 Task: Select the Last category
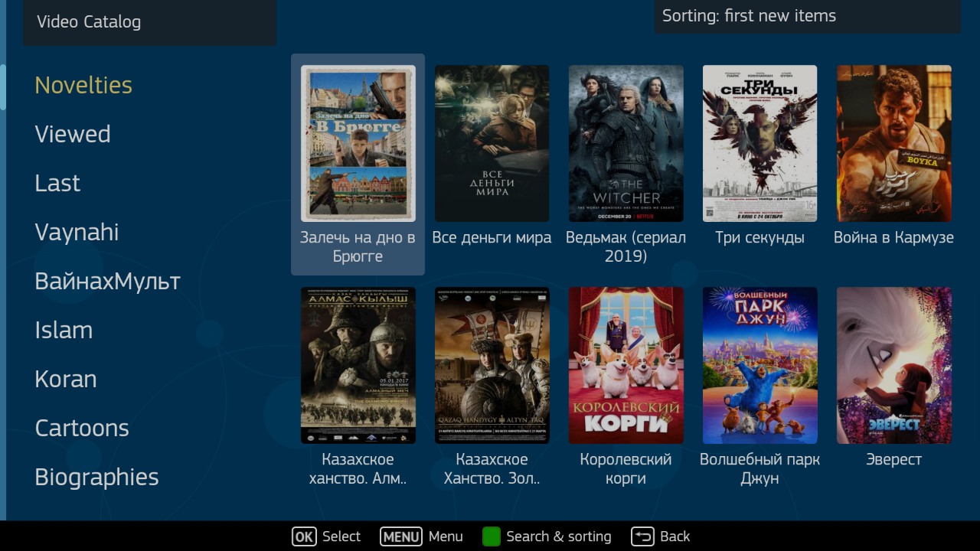click(x=57, y=183)
